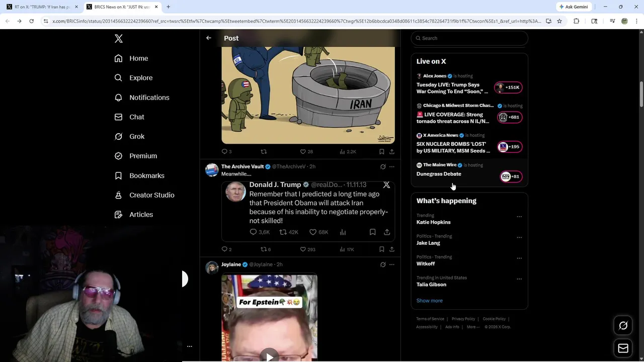The image size is (644, 362).
Task: Open Premium in X sidebar
Action: tap(136, 156)
